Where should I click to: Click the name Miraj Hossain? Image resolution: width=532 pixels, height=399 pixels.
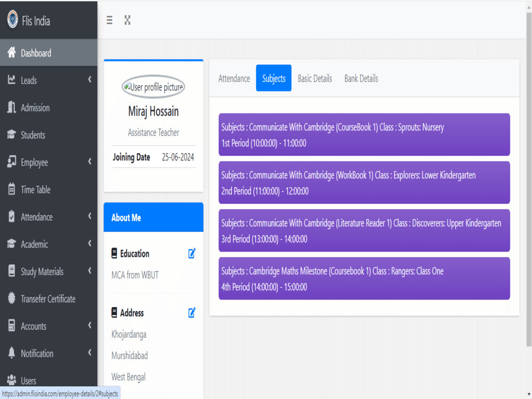point(153,111)
